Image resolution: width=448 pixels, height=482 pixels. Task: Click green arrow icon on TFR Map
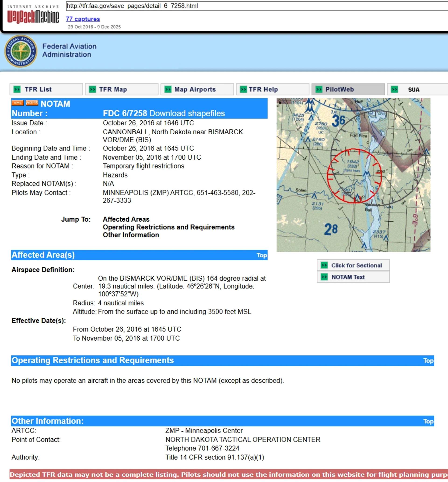pyautogui.click(x=92, y=89)
